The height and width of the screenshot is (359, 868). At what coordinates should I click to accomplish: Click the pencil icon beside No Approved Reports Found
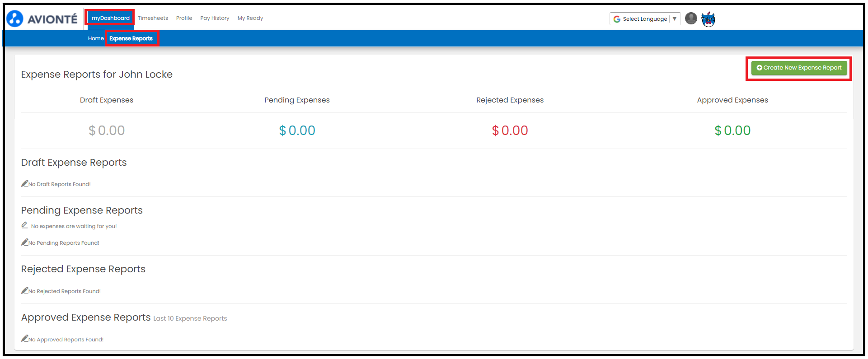[x=25, y=339]
